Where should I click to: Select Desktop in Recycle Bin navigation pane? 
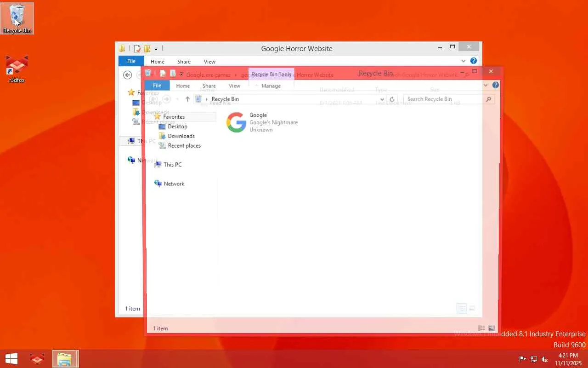click(177, 126)
